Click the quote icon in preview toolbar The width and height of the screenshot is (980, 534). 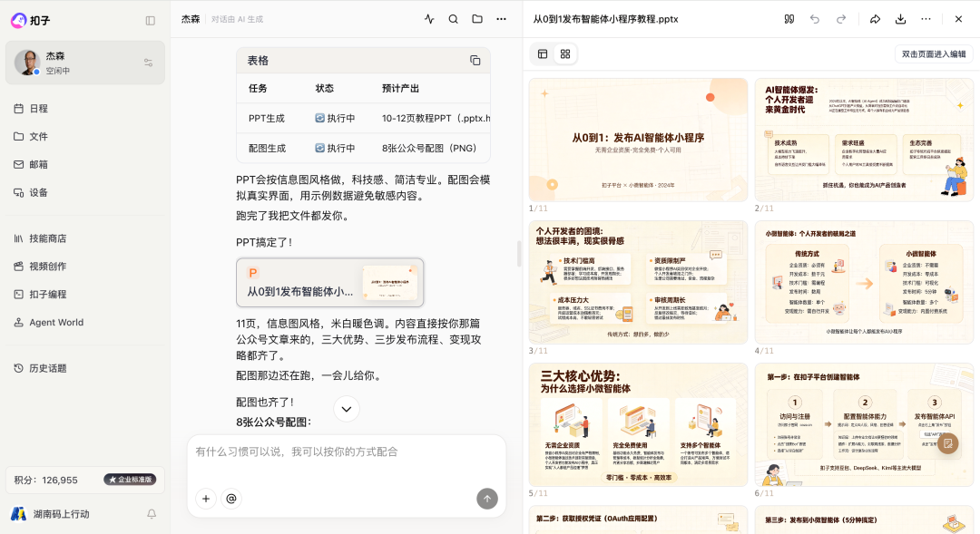[x=789, y=19]
